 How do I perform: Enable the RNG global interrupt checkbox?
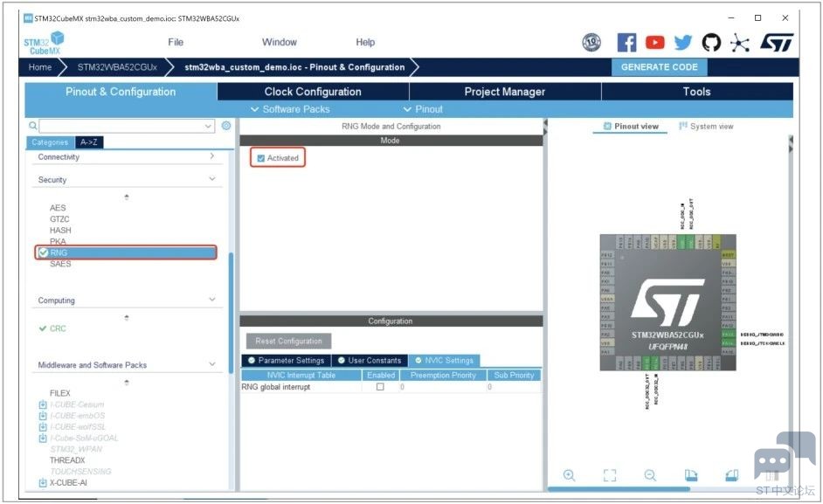pos(380,387)
